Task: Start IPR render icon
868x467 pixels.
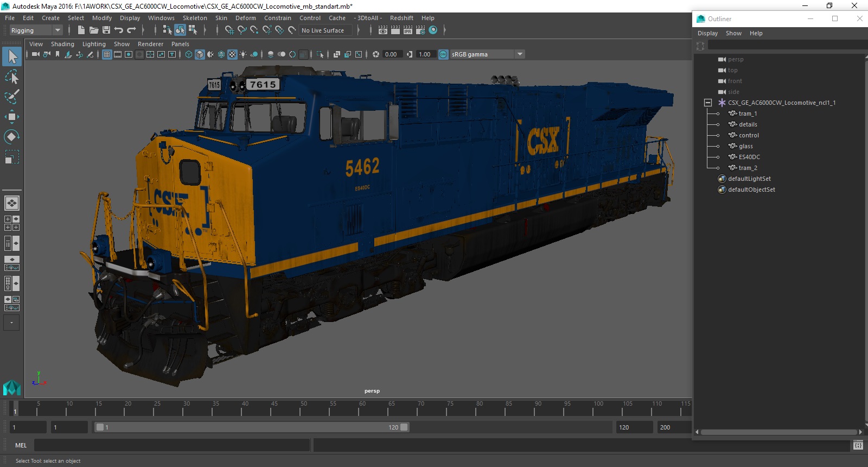Action: (408, 30)
